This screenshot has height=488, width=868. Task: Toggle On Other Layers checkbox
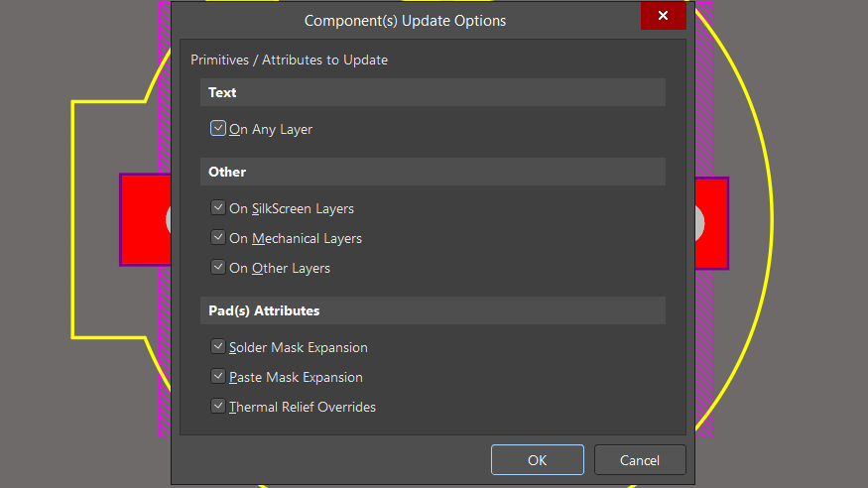[x=218, y=268]
